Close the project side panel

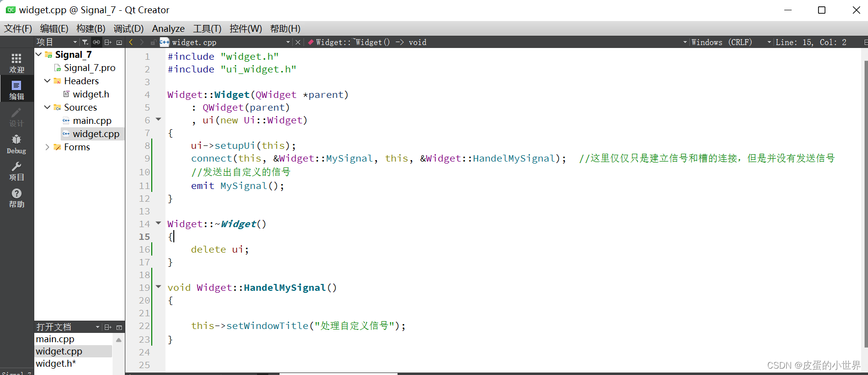coord(119,42)
